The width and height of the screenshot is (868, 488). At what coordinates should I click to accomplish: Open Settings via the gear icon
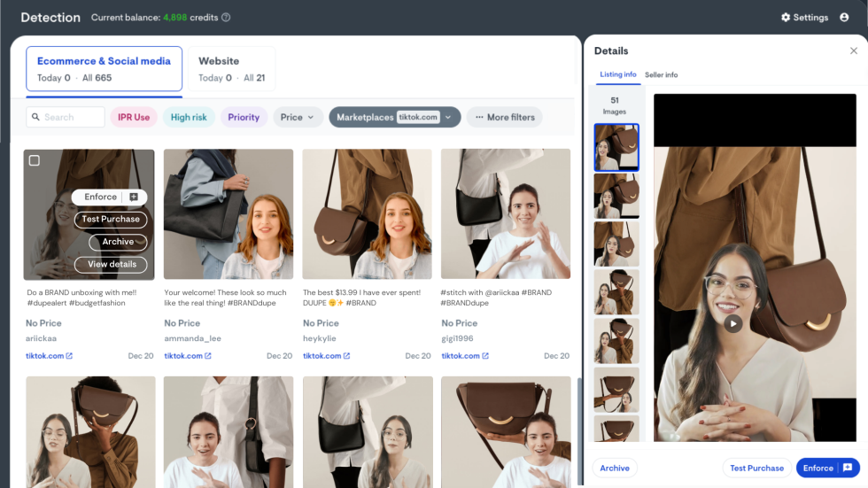pos(786,18)
